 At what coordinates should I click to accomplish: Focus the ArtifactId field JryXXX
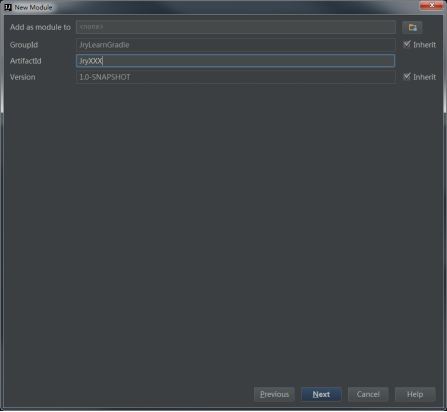[x=236, y=61]
